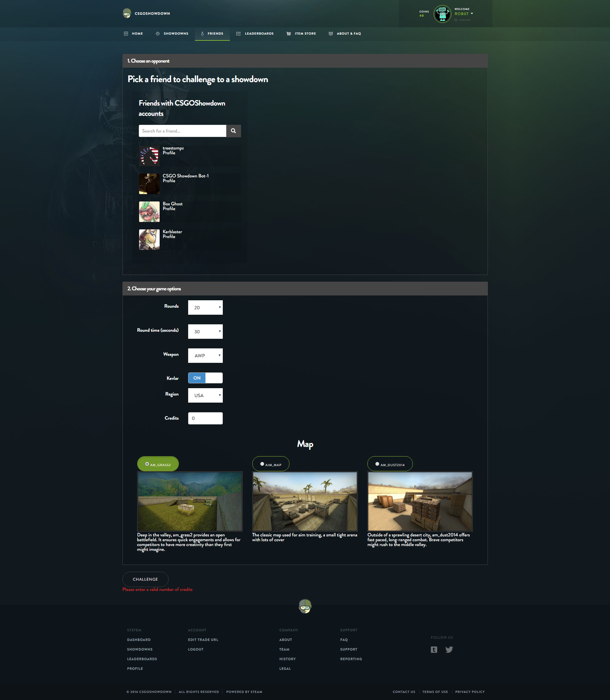Open the Tumblr follow icon
The image size is (610, 700).
434,650
